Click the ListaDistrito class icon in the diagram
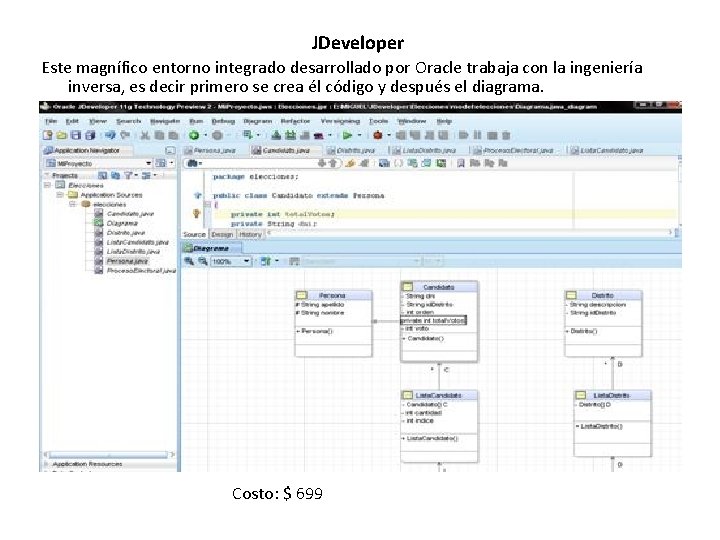The height and width of the screenshot is (540, 720). [581, 395]
